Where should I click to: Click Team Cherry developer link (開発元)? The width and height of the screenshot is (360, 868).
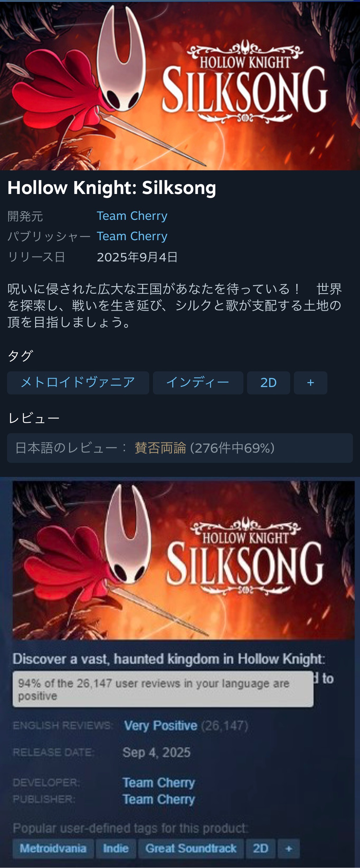coord(132,216)
